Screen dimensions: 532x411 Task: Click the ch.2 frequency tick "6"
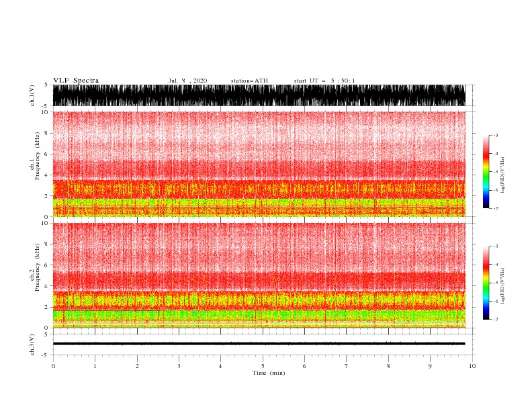46,265
